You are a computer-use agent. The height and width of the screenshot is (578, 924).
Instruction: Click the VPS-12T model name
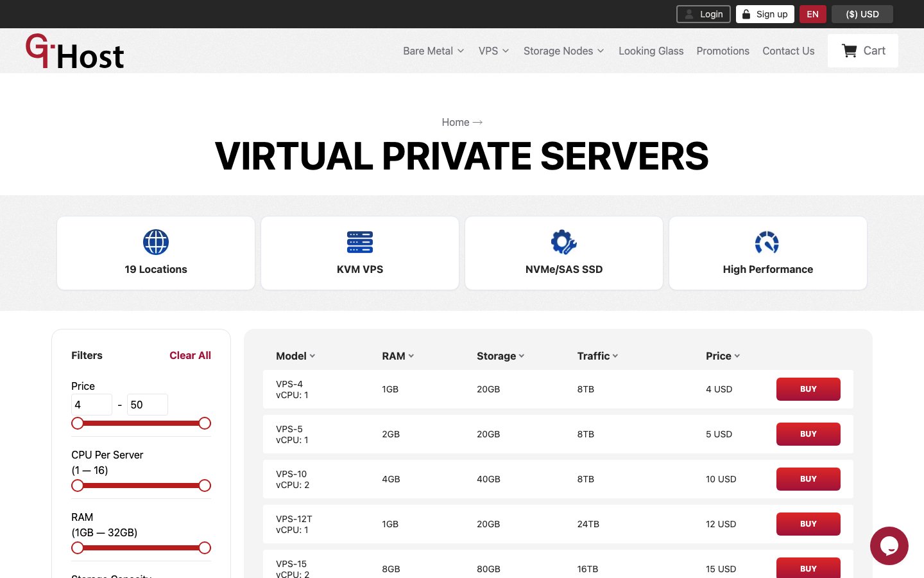[x=294, y=519]
